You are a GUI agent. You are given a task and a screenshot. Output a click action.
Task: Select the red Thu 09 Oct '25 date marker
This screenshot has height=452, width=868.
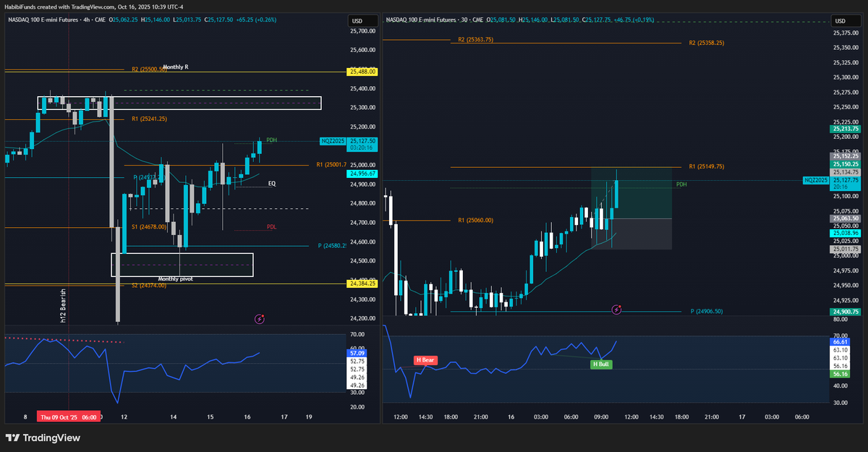[69, 417]
